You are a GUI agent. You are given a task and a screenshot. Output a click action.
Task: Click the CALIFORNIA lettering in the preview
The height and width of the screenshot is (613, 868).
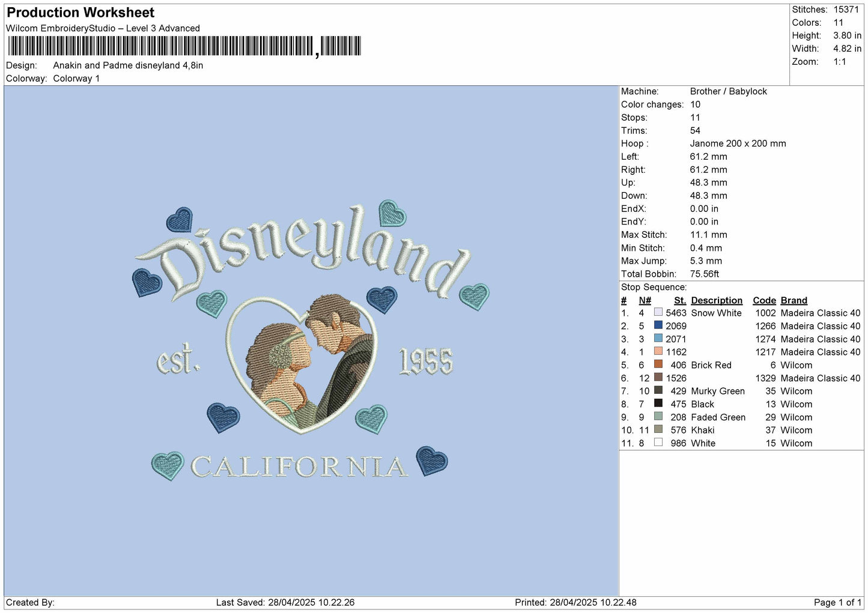[299, 467]
